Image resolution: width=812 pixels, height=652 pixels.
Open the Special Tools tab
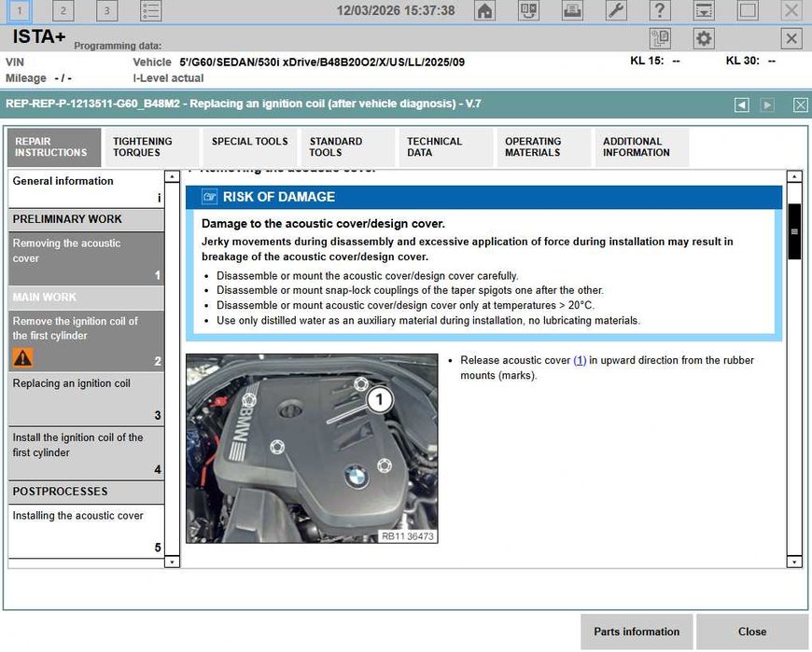point(249,147)
